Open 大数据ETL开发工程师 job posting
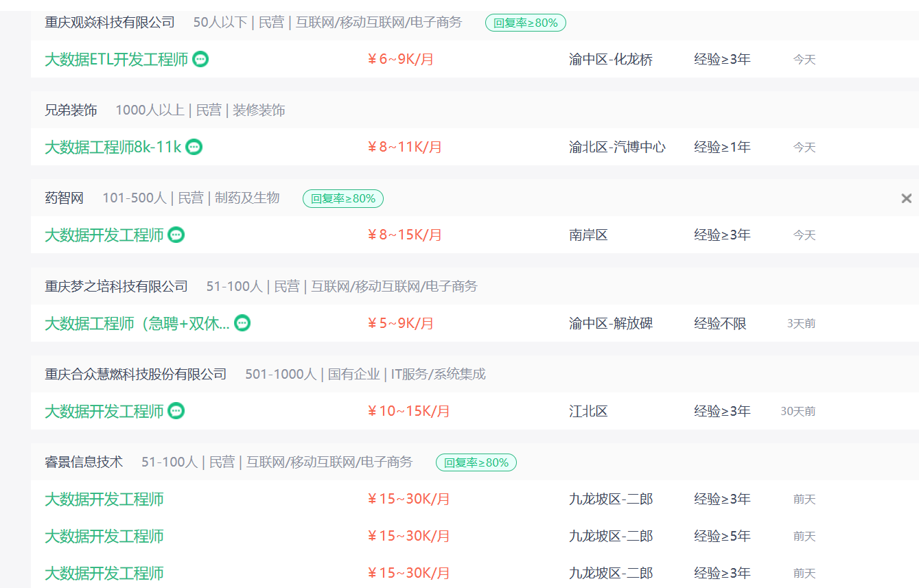The image size is (919, 588). (116, 60)
